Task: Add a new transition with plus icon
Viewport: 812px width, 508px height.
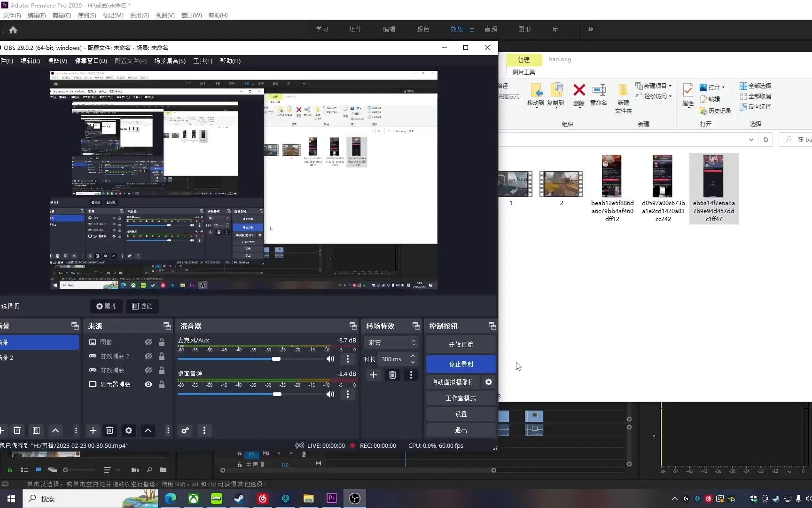Action: (374, 375)
